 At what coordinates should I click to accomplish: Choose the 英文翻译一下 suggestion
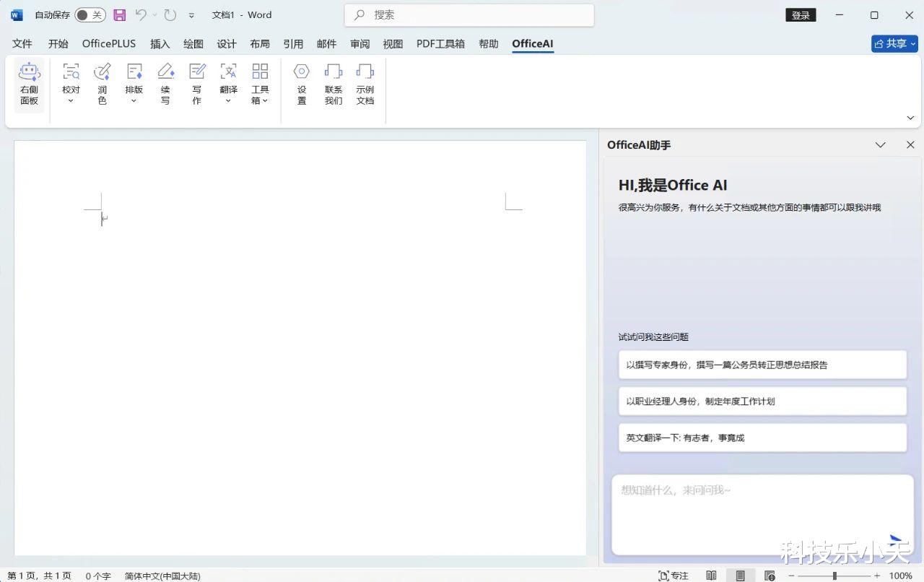click(762, 438)
